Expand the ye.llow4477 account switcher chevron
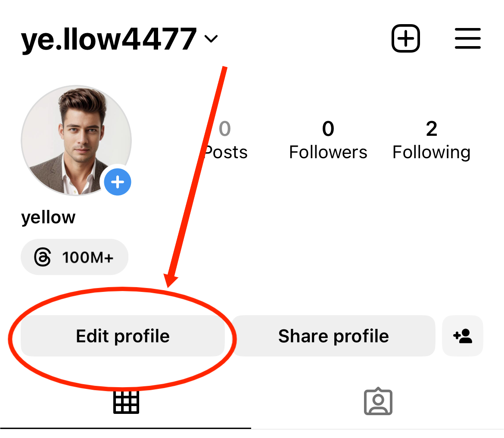 click(x=211, y=39)
